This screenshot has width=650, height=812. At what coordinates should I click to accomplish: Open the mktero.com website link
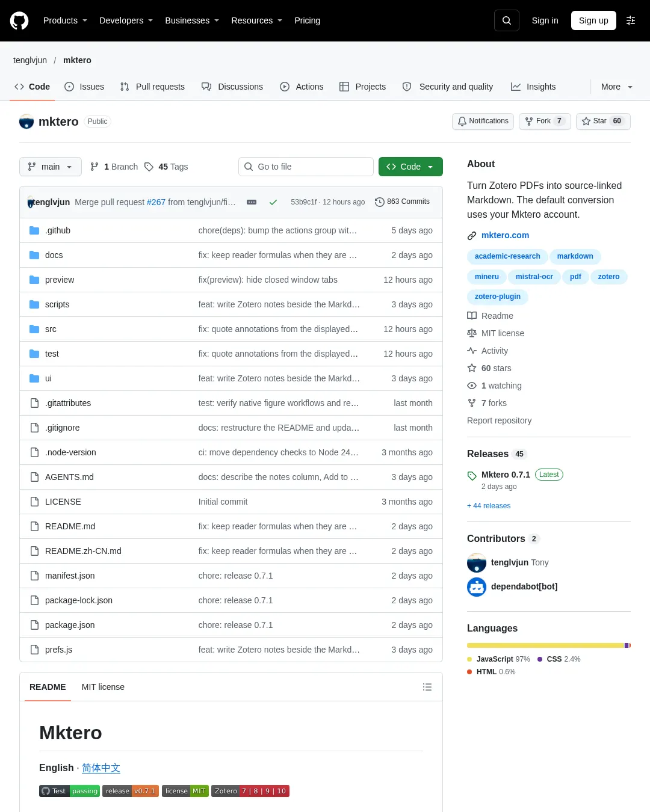click(x=505, y=235)
